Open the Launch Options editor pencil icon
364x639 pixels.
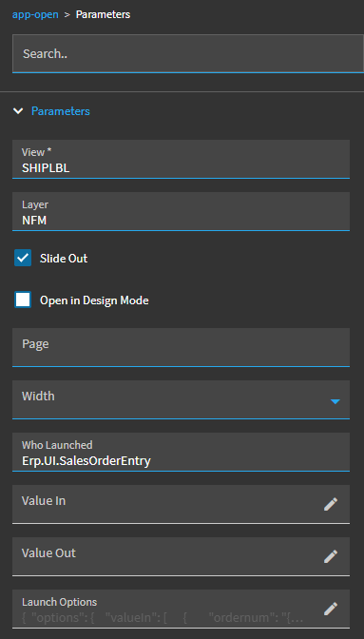click(x=330, y=609)
